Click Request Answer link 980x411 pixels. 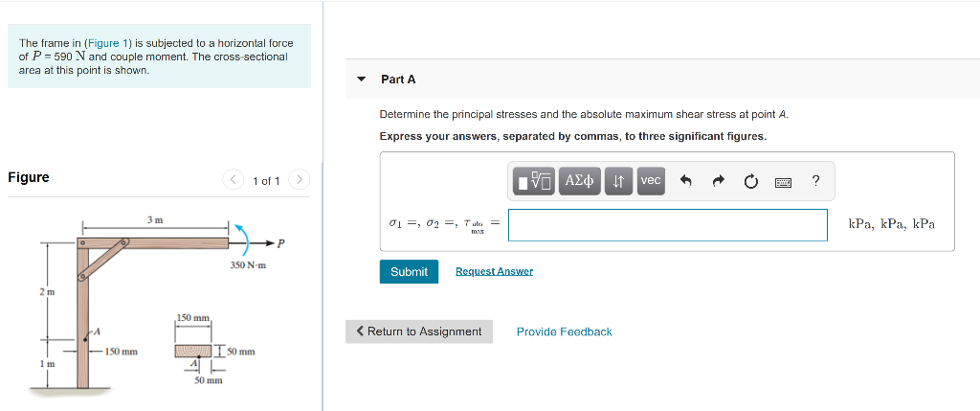click(495, 271)
